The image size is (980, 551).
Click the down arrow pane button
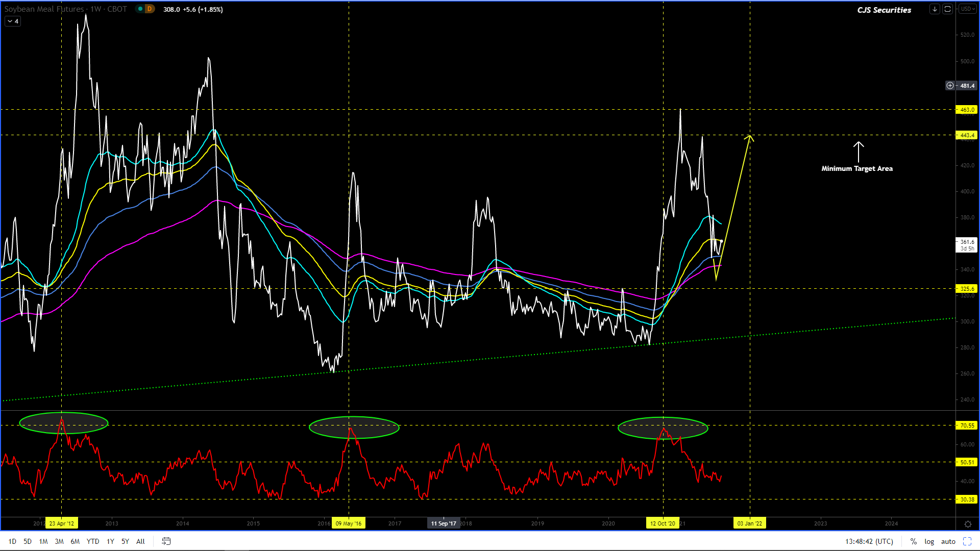[935, 9]
